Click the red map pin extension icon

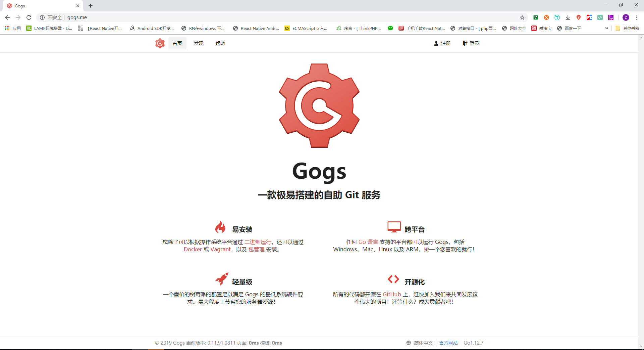click(x=579, y=17)
